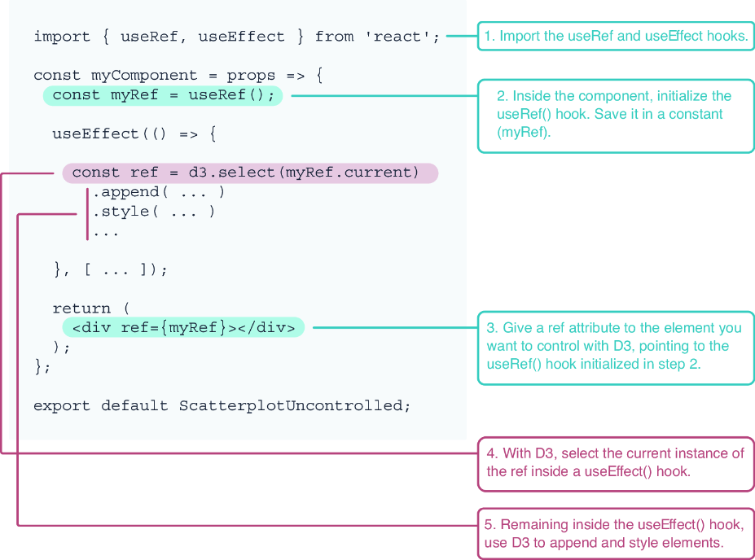Click the "return (" line
Screen dimensions: 755x560
tap(91, 308)
